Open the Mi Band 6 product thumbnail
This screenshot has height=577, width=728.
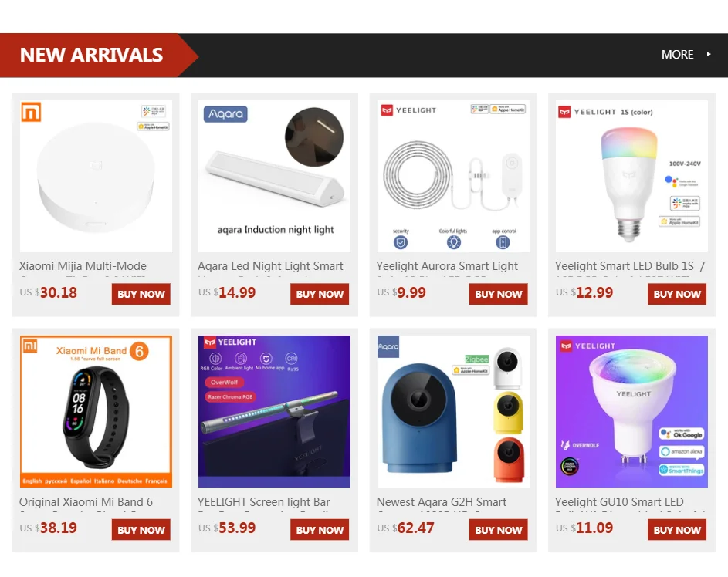96,411
